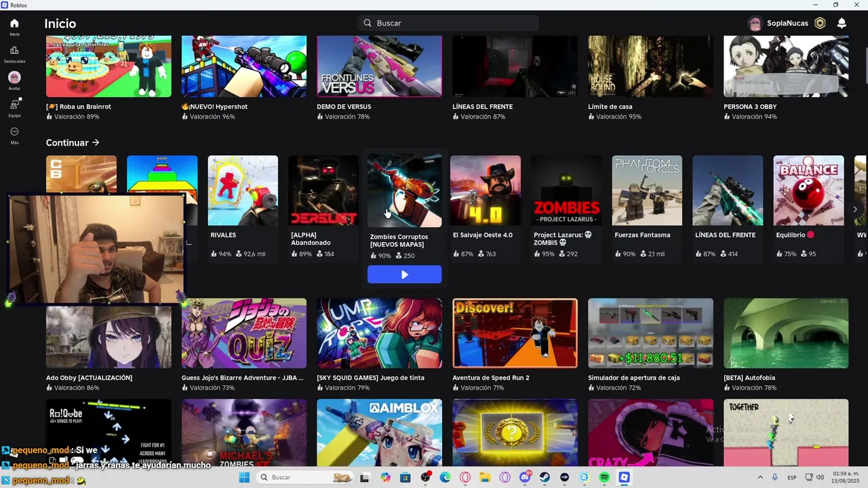Expand the system tray hidden icons chevron

click(x=759, y=477)
